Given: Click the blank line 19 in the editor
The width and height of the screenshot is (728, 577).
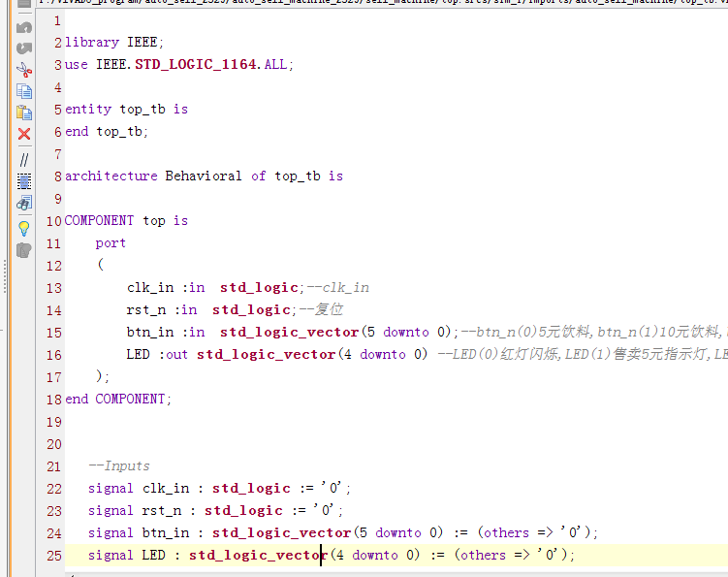Looking at the screenshot, I should [x=396, y=422].
